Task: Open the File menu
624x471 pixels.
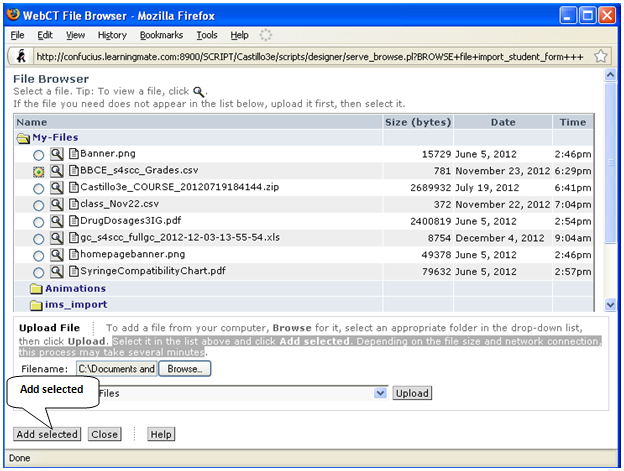Action: coord(17,35)
